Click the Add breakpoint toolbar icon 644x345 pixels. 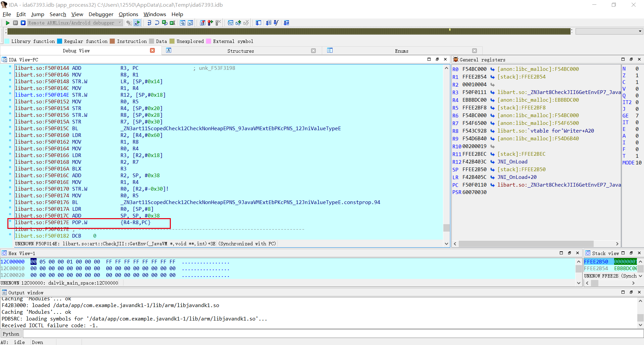210,23
